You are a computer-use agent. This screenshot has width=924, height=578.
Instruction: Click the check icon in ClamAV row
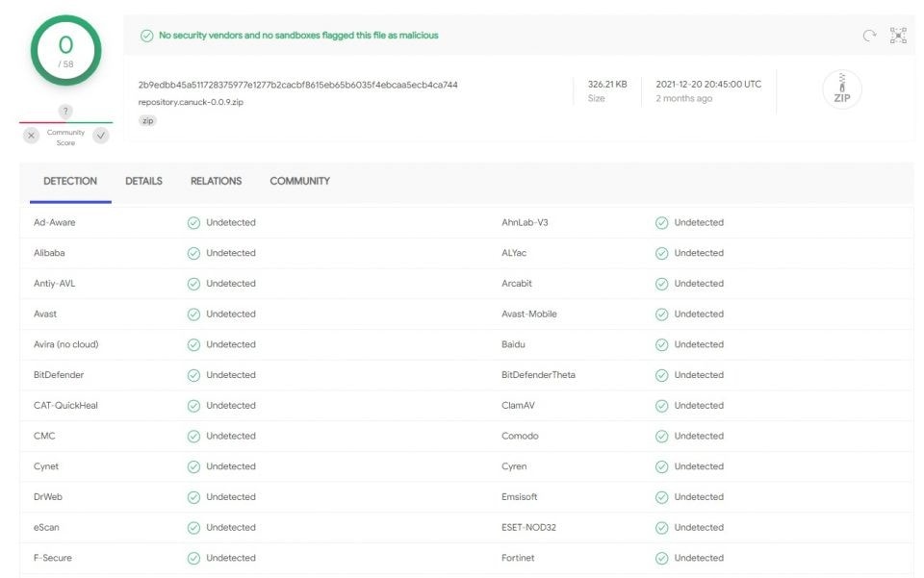pos(662,406)
